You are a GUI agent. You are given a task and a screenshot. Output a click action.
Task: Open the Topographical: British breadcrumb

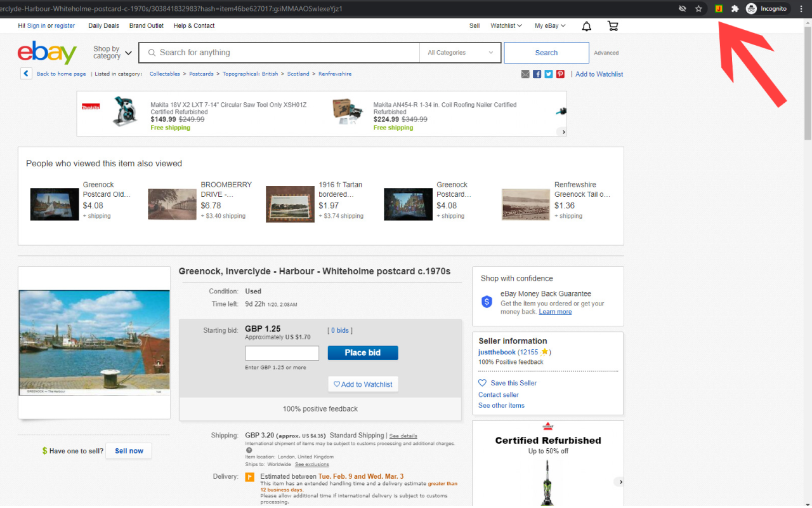coord(250,74)
